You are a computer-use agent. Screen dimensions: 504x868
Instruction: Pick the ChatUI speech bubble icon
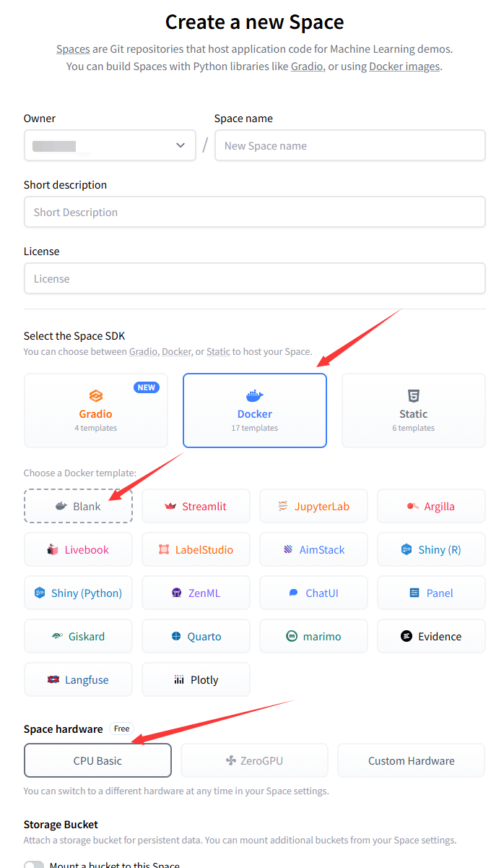point(294,593)
